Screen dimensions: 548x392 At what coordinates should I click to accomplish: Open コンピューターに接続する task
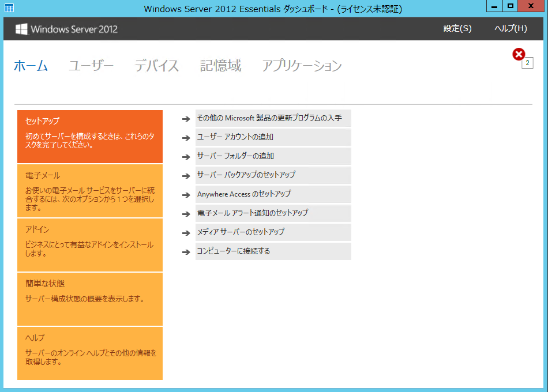point(273,251)
